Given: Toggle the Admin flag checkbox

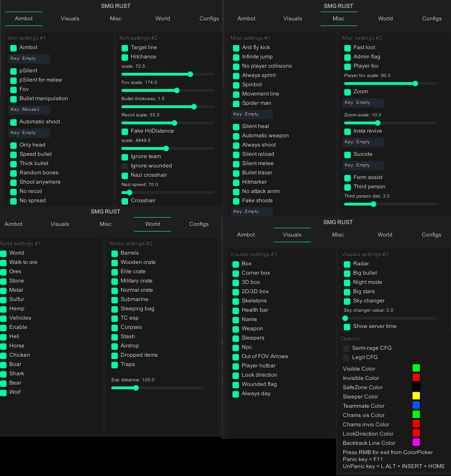Looking at the screenshot, I should [x=348, y=58].
